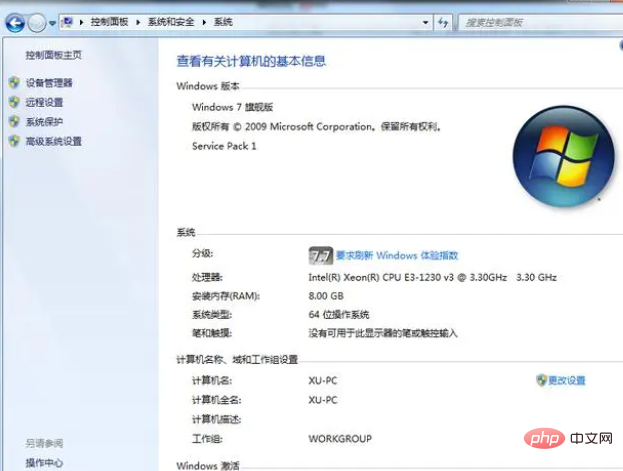This screenshot has height=471, width=623.
Task: Click the WORKGROUP value
Action: click(x=340, y=438)
